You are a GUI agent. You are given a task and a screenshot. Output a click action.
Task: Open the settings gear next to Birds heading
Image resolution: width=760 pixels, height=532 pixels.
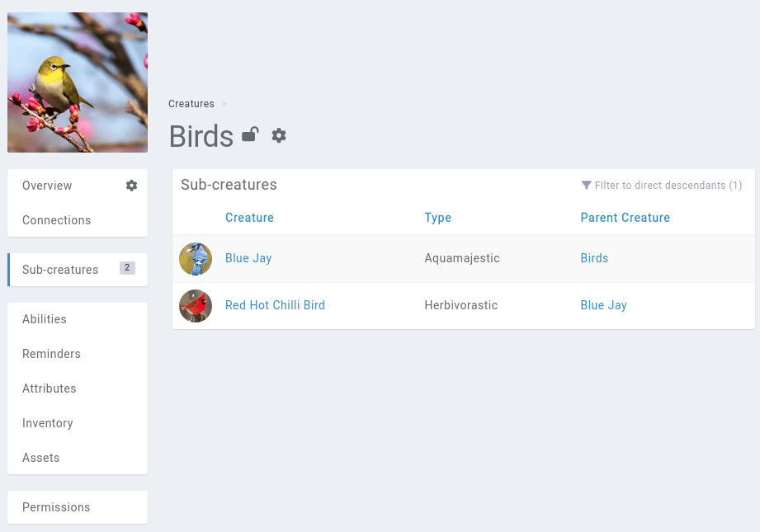pos(279,135)
